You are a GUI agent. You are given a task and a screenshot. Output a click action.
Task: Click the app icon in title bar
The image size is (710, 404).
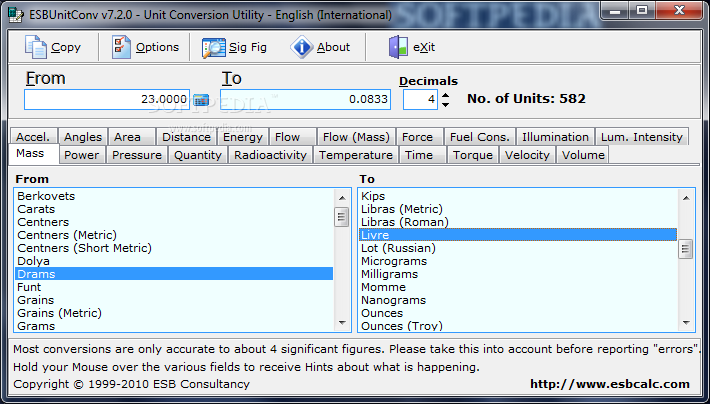click(x=16, y=15)
